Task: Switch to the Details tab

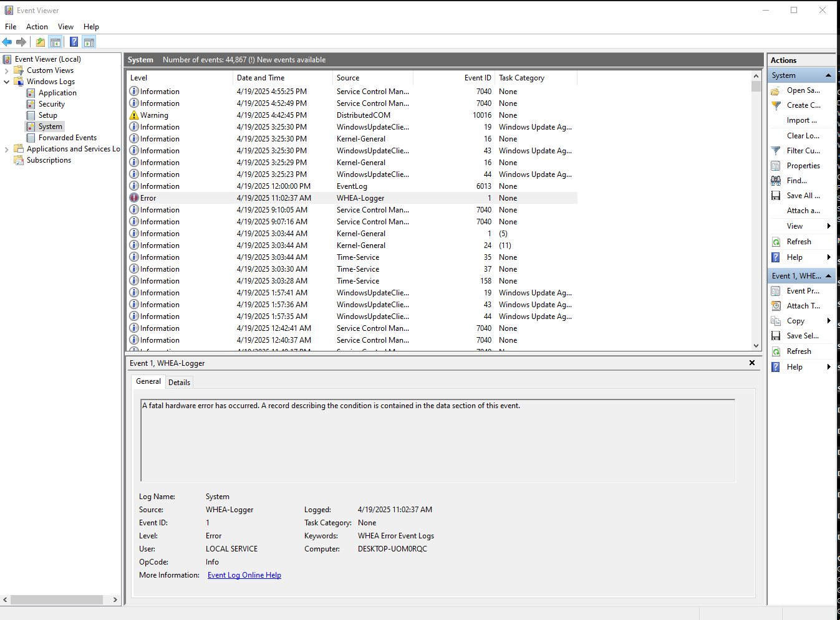Action: (179, 383)
